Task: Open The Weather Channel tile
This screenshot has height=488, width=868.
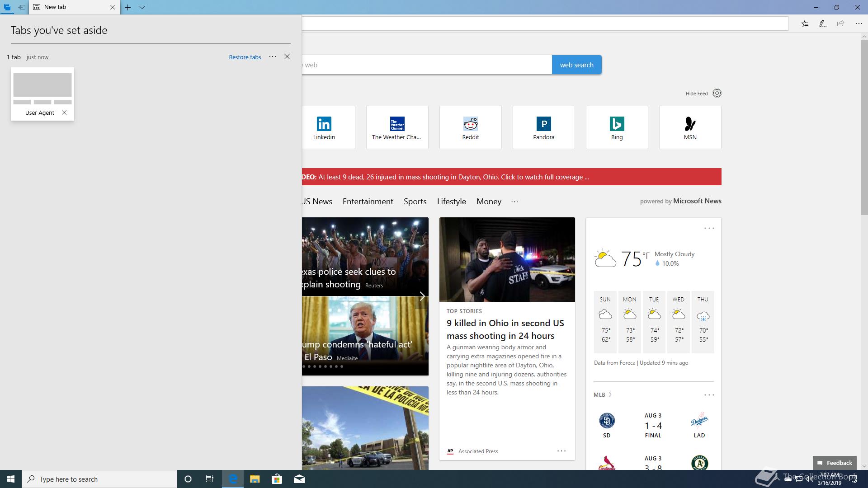Action: [x=397, y=127]
